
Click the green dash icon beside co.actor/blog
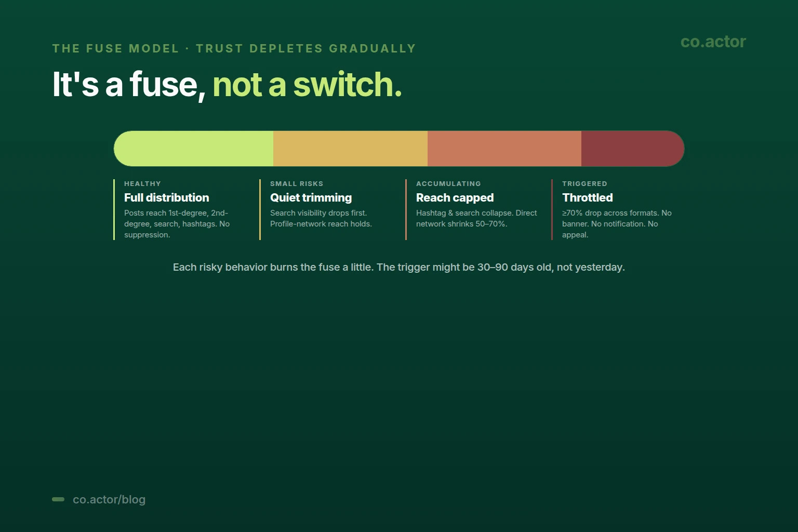[x=58, y=499]
